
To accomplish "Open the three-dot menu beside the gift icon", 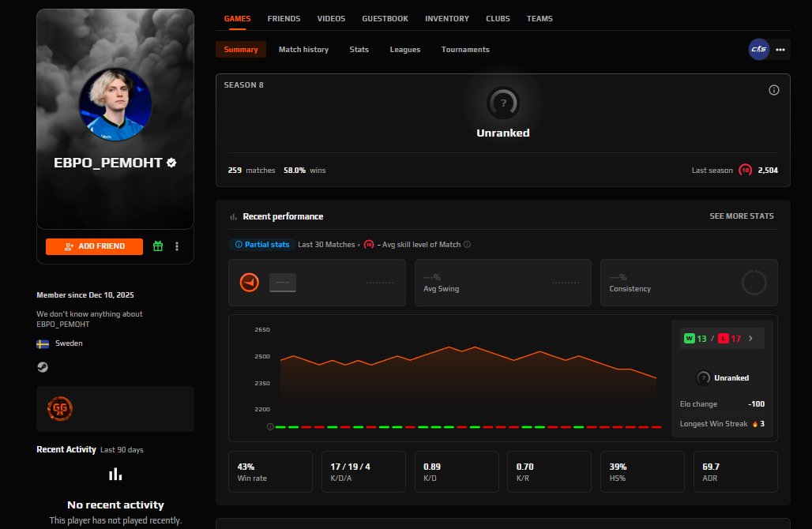I will pyautogui.click(x=177, y=246).
